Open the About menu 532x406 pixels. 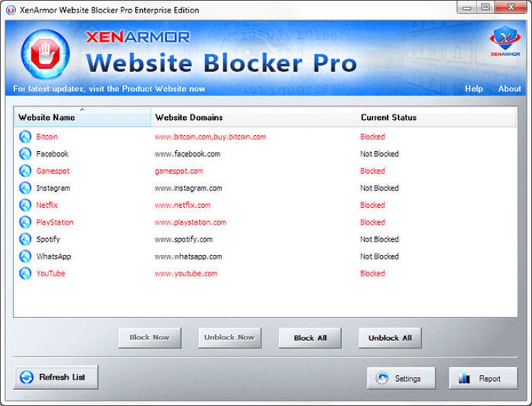point(509,89)
